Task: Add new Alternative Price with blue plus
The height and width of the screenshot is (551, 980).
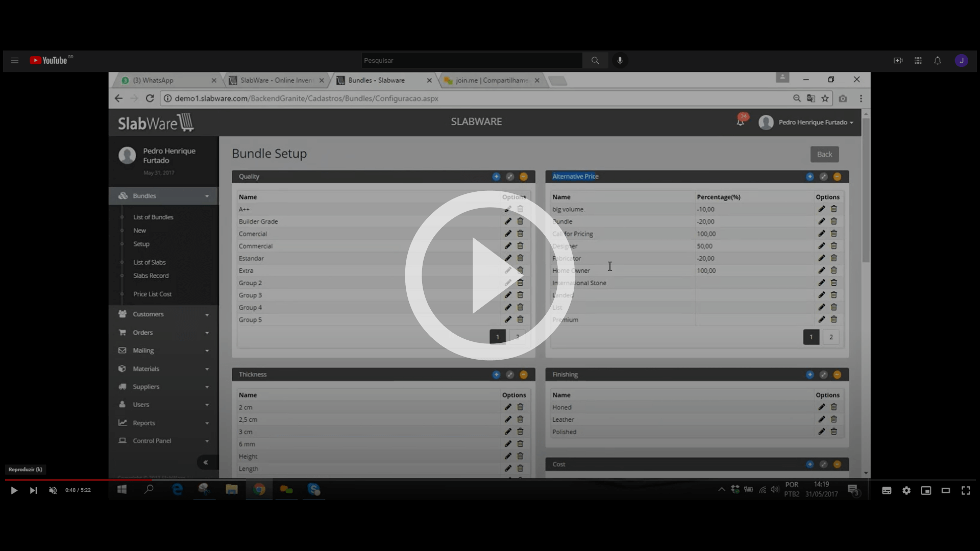Action: pyautogui.click(x=810, y=177)
